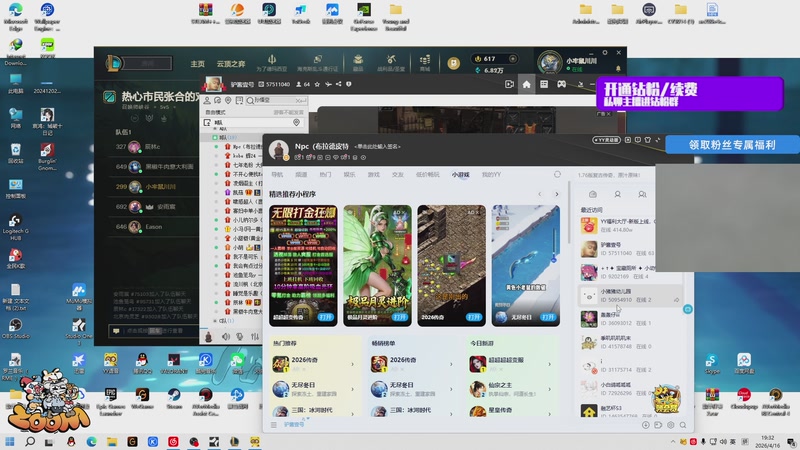Open the Windows Start button
Viewport: 800px width, 450px height.
(10, 441)
